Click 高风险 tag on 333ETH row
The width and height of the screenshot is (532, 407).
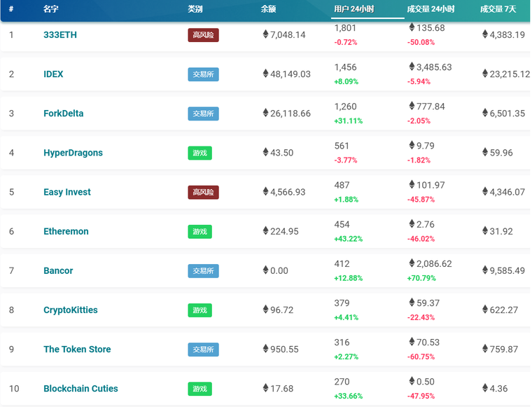203,35
